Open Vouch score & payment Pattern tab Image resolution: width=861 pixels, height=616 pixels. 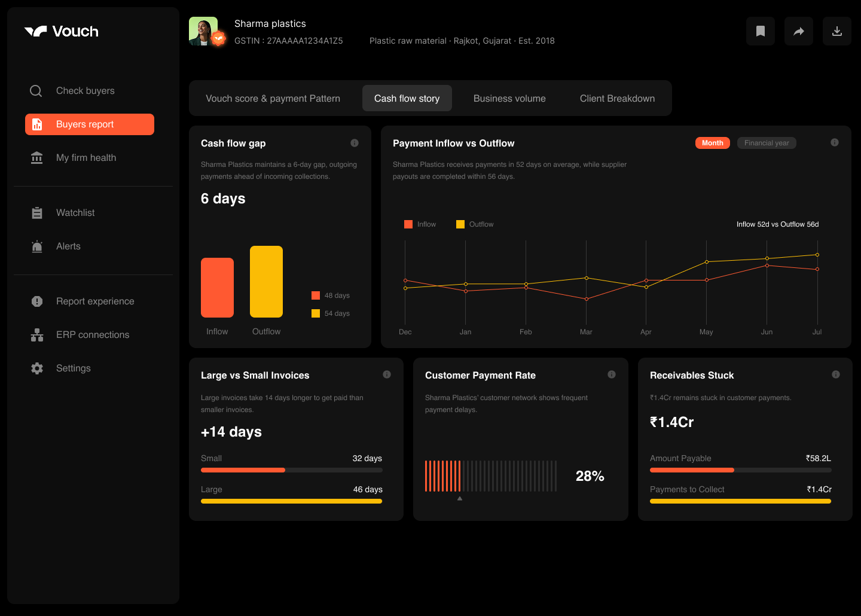coord(273,99)
